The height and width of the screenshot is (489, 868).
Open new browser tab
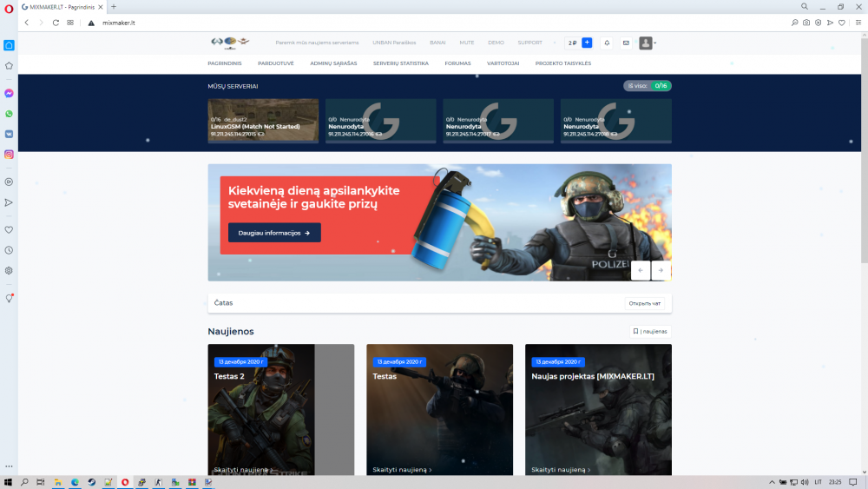click(x=114, y=7)
